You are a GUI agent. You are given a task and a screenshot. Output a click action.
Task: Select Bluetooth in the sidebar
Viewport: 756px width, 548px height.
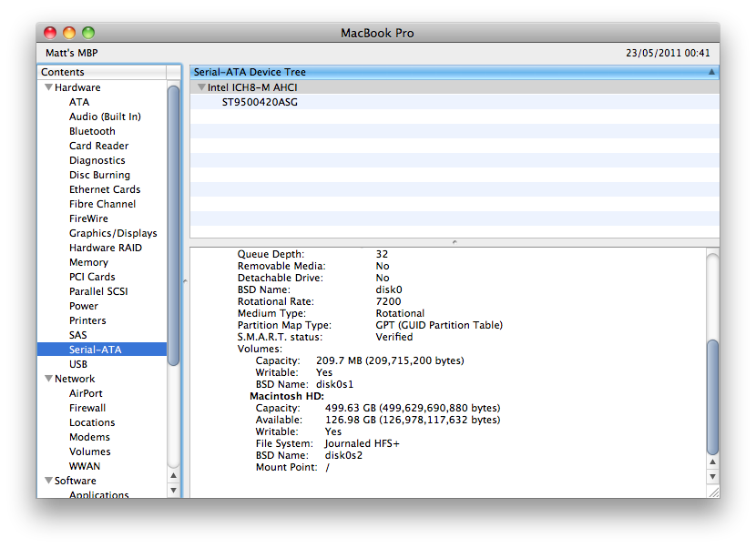[92, 131]
